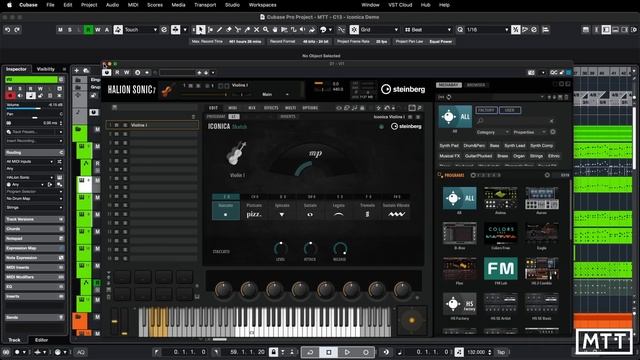Click the Strings category tag

coord(536,156)
